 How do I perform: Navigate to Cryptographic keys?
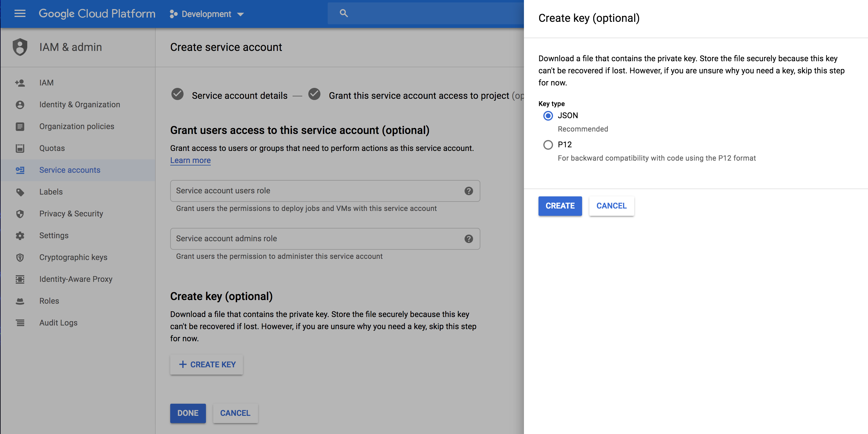[78, 257]
